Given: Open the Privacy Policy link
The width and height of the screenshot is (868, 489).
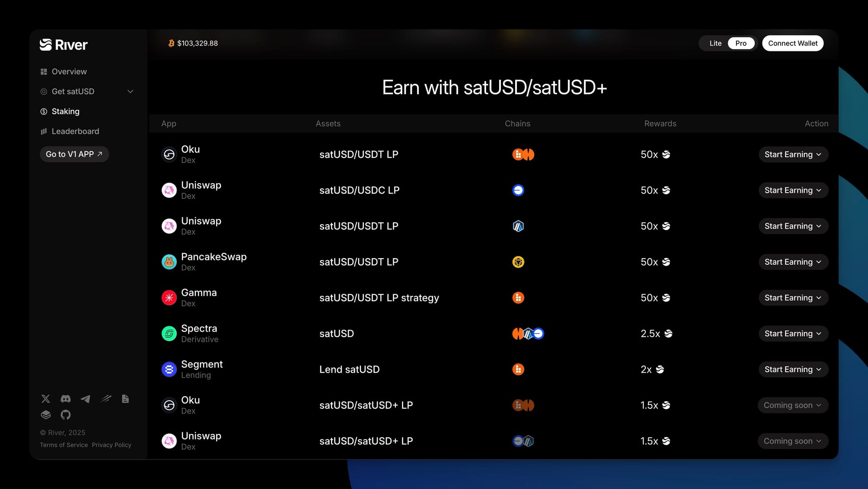Looking at the screenshot, I should [112, 445].
